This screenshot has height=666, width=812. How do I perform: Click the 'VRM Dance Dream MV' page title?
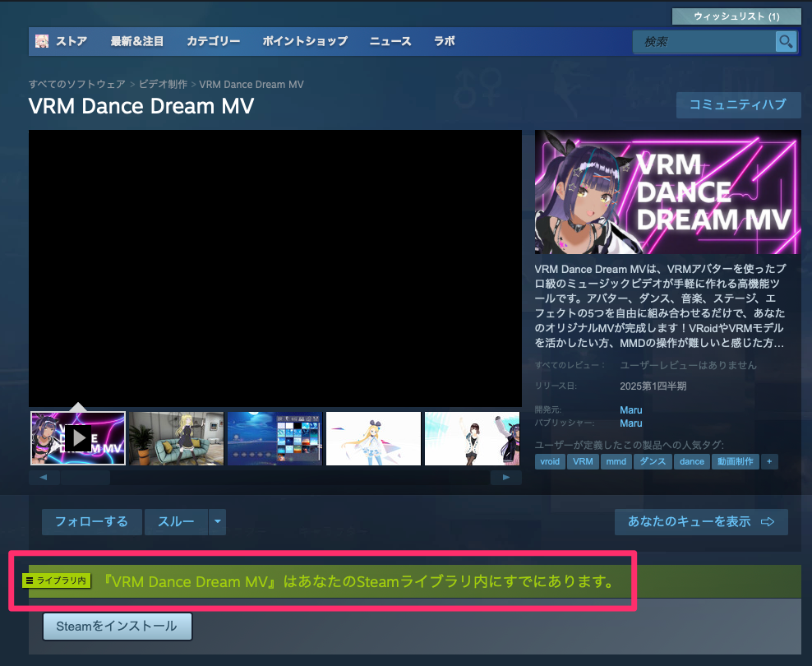pyautogui.click(x=141, y=106)
